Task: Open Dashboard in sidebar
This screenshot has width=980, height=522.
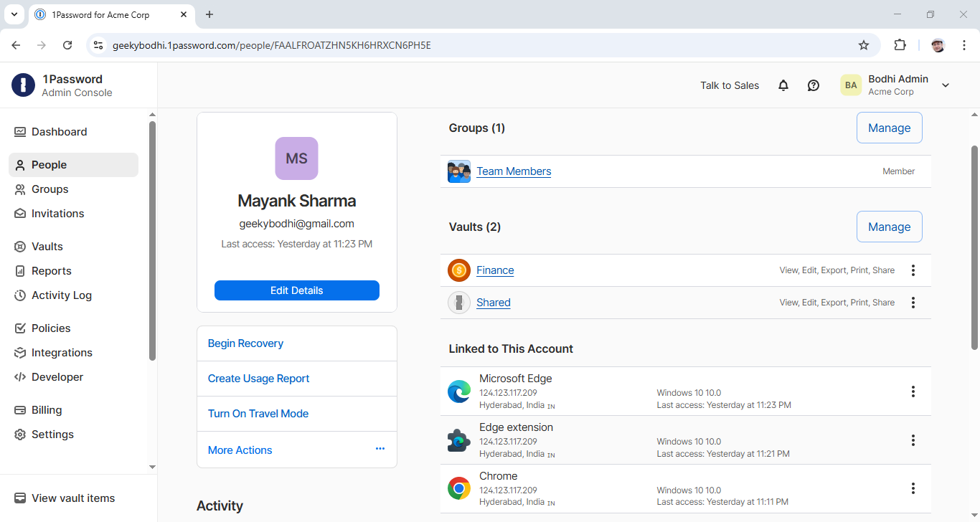Action: click(x=73, y=132)
